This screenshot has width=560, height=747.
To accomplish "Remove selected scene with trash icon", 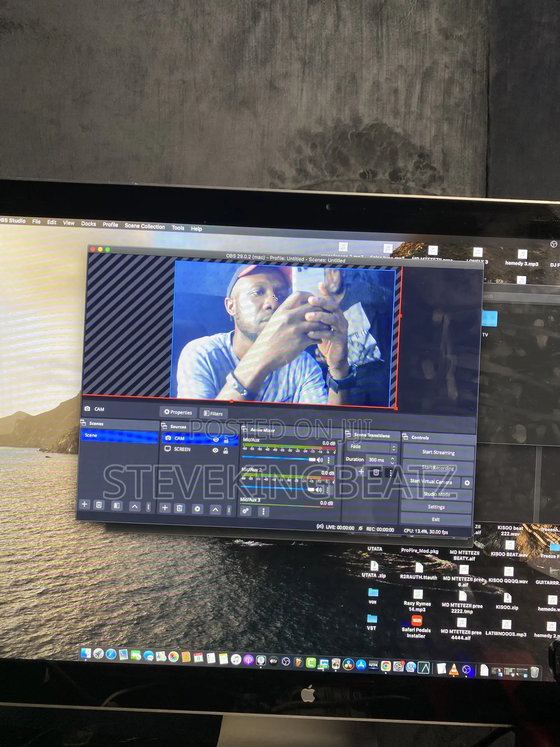I will (x=99, y=505).
